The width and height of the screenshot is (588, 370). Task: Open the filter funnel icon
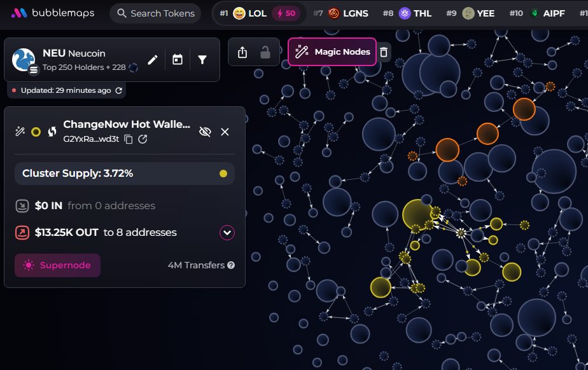click(x=202, y=60)
